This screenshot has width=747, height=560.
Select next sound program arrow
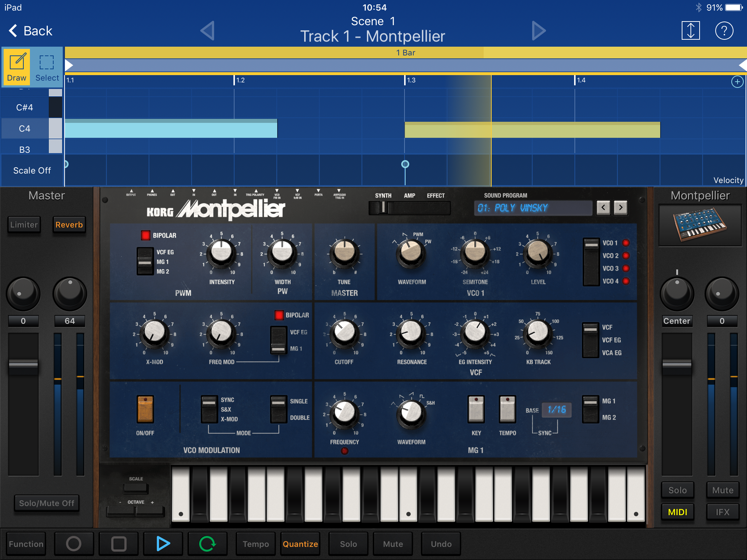[x=621, y=208]
